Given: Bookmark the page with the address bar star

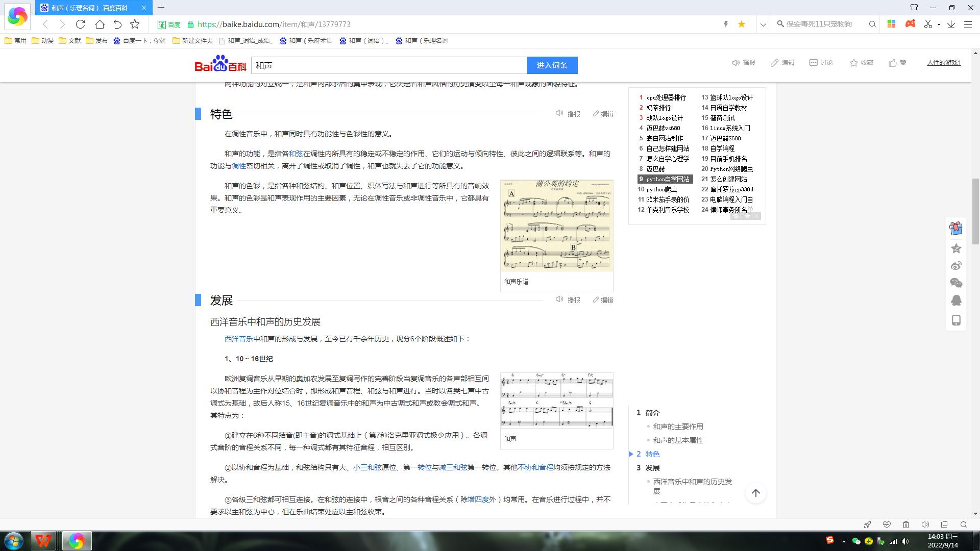Looking at the screenshot, I should [x=742, y=24].
